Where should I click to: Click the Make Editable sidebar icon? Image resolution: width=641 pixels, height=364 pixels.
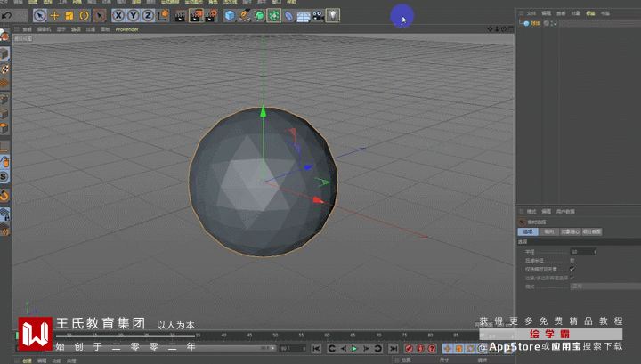[4, 36]
